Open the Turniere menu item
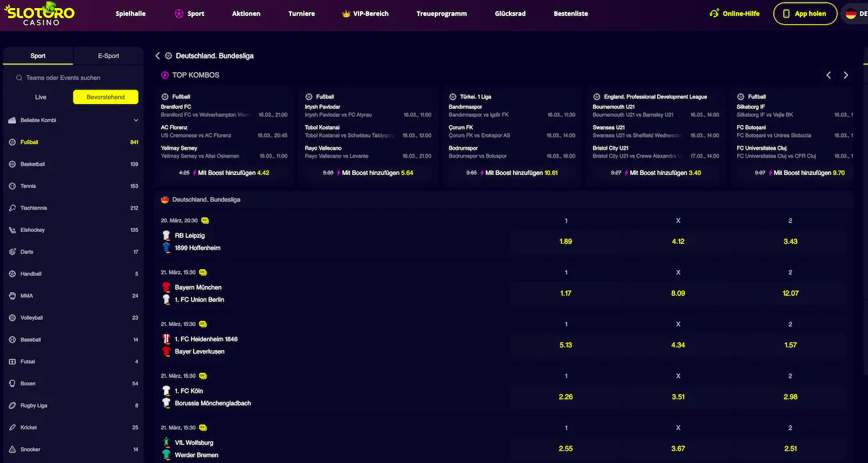868x463 pixels. pyautogui.click(x=301, y=13)
